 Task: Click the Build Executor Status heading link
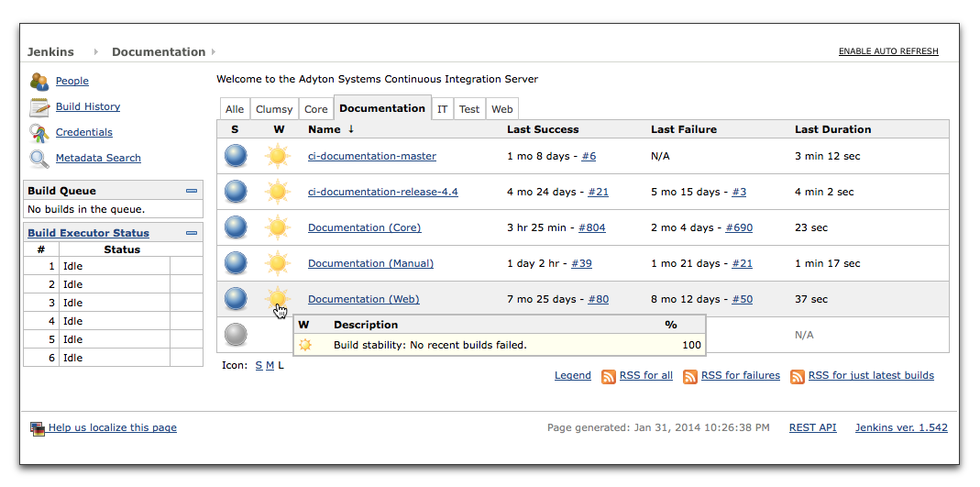tap(88, 233)
